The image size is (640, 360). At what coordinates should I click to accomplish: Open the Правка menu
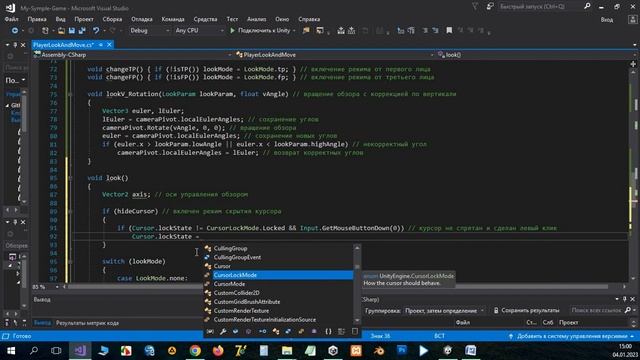coord(37,19)
